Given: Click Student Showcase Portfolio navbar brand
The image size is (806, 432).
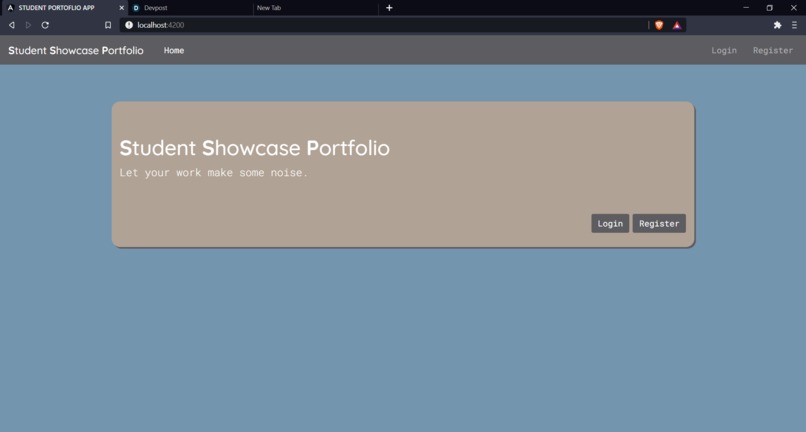Looking at the screenshot, I should pos(76,50).
